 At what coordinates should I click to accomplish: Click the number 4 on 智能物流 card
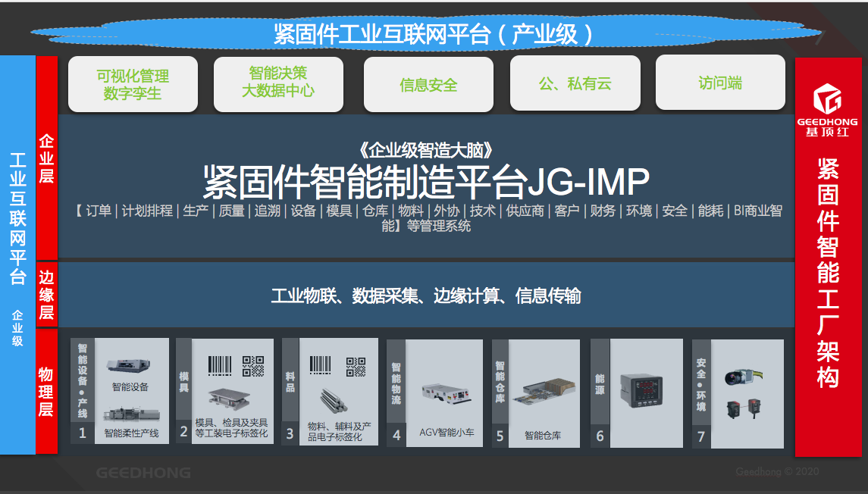pyautogui.click(x=396, y=436)
